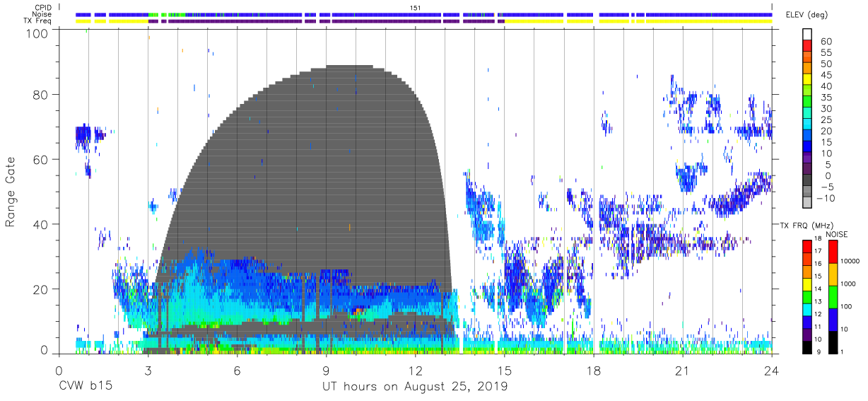Click the 3 tick on UT hours axis
Screen dimensions: 868x401
[148, 371]
